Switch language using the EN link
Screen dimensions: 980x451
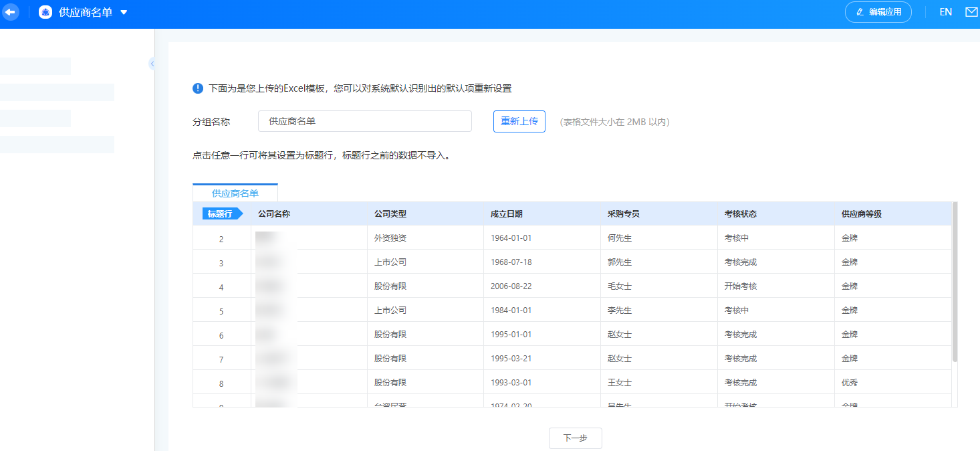click(x=945, y=12)
